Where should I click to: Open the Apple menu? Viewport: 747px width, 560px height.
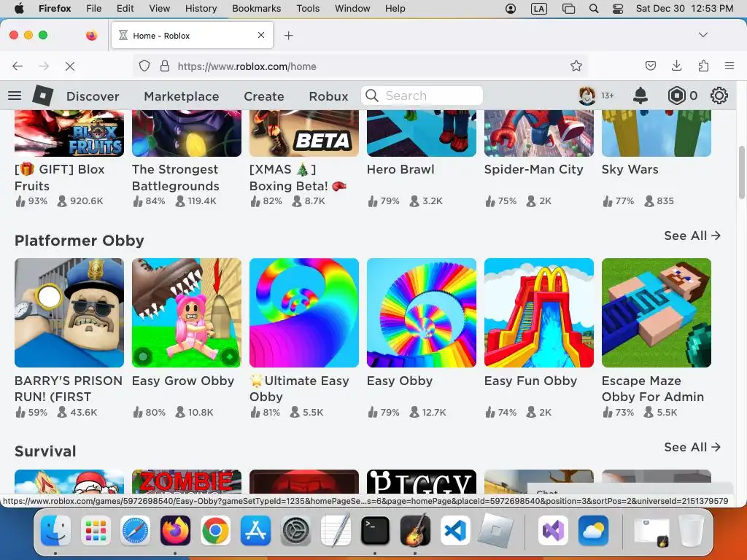pyautogui.click(x=19, y=9)
